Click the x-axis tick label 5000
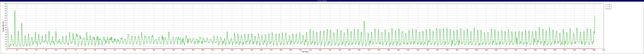The width and height of the screenshot is (644, 54). 496,50
